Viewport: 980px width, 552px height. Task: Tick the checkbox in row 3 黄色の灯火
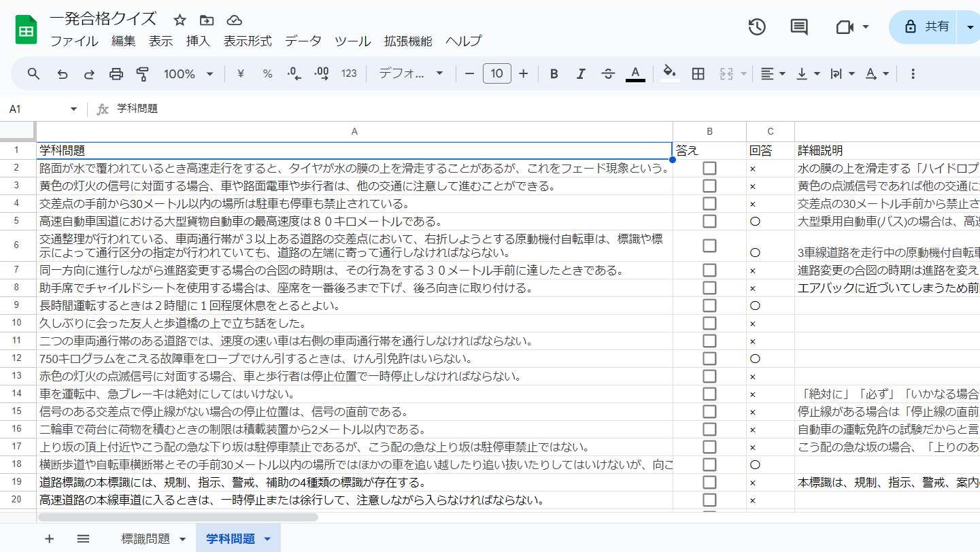(709, 186)
